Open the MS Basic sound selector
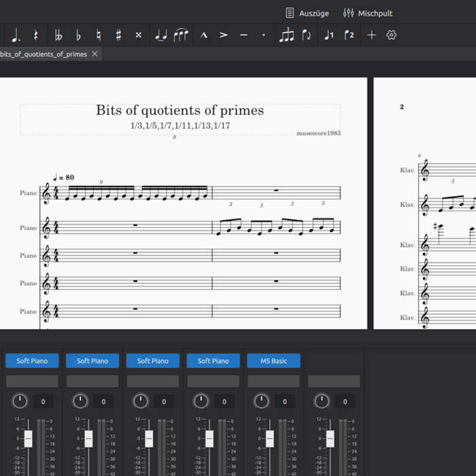Screen dimensions: 476x476 point(273,361)
